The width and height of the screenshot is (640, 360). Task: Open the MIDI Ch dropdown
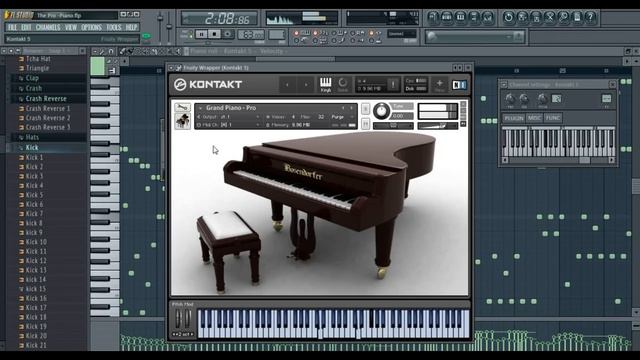(258, 125)
